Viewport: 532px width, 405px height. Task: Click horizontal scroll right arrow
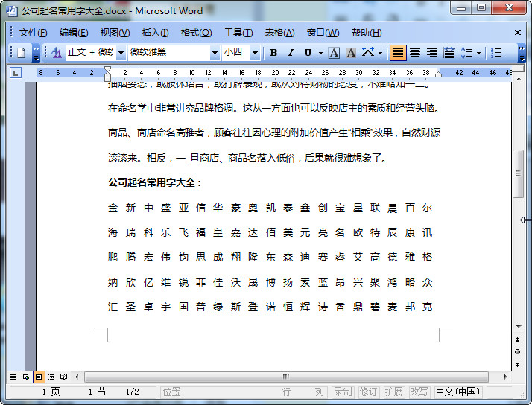(x=505, y=377)
